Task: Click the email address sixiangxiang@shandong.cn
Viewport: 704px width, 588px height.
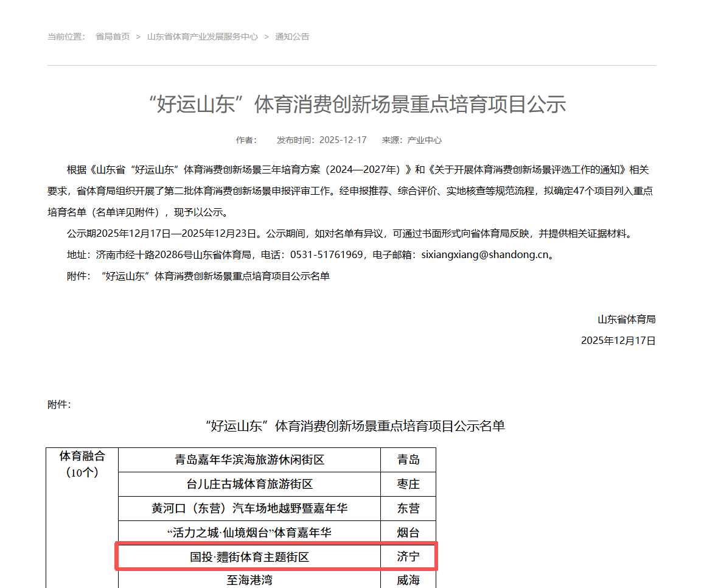Action: [485, 255]
